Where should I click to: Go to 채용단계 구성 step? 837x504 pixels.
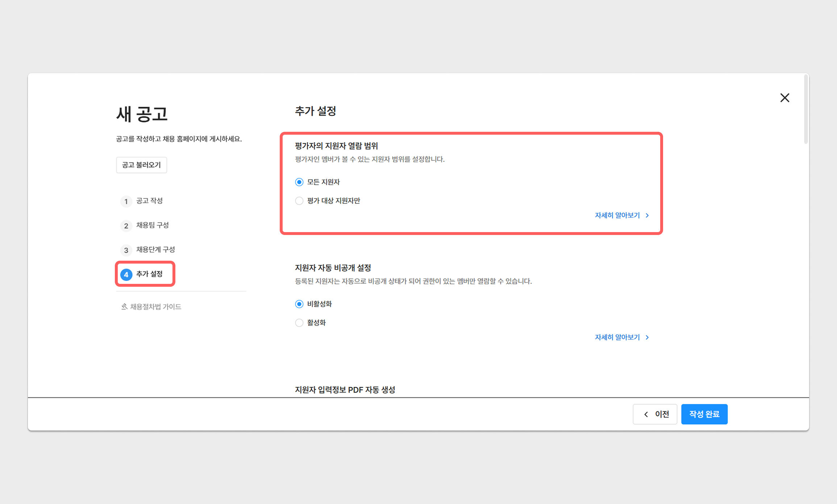[155, 249]
